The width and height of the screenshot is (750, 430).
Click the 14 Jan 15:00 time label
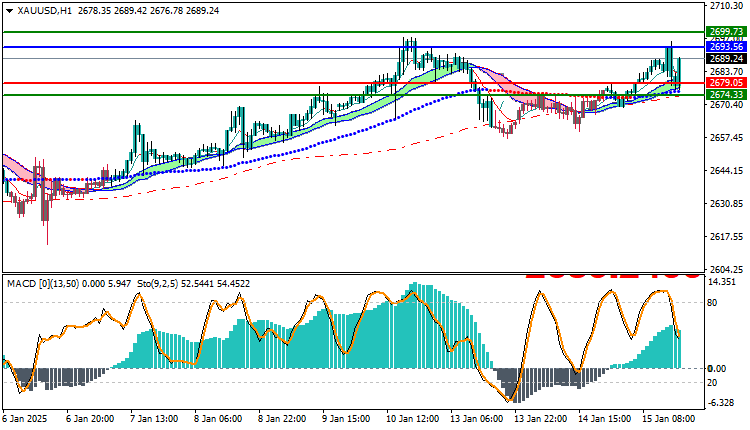click(x=605, y=419)
